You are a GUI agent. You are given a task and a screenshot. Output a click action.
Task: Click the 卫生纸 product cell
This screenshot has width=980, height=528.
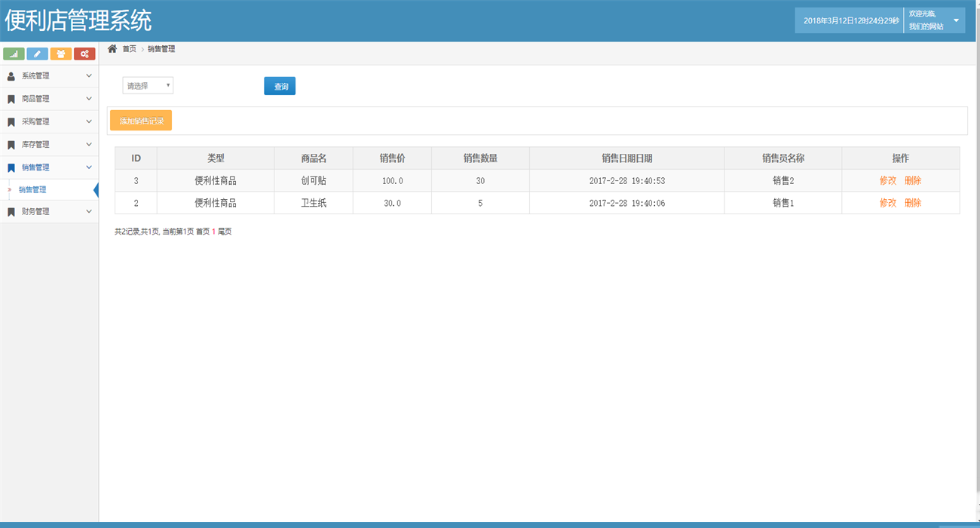314,203
